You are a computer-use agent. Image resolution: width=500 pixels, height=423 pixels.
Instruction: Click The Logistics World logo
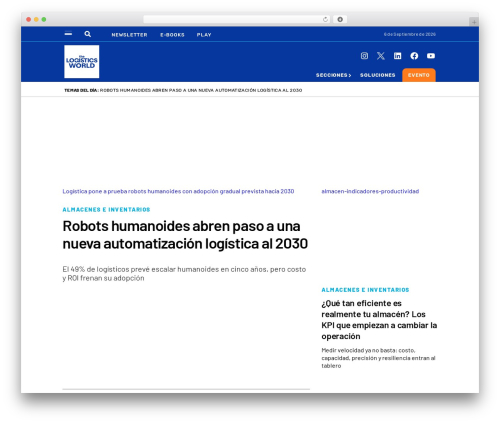coord(82,62)
